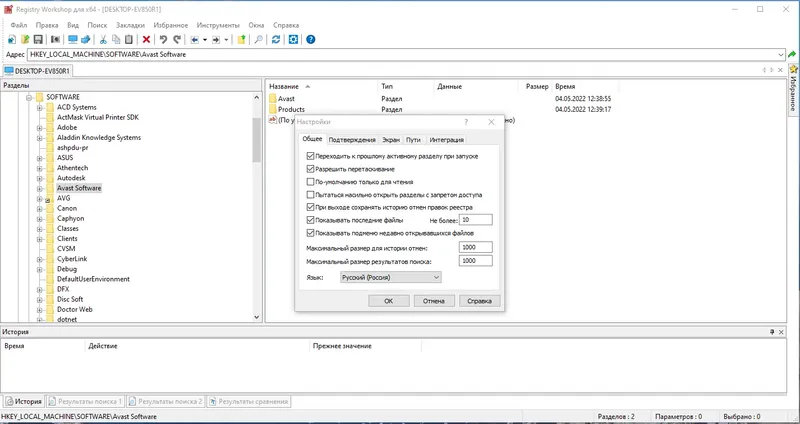Open a registry file via toolbar folder icon
This screenshot has width=800, height=424.
pyautogui.click(x=25, y=39)
